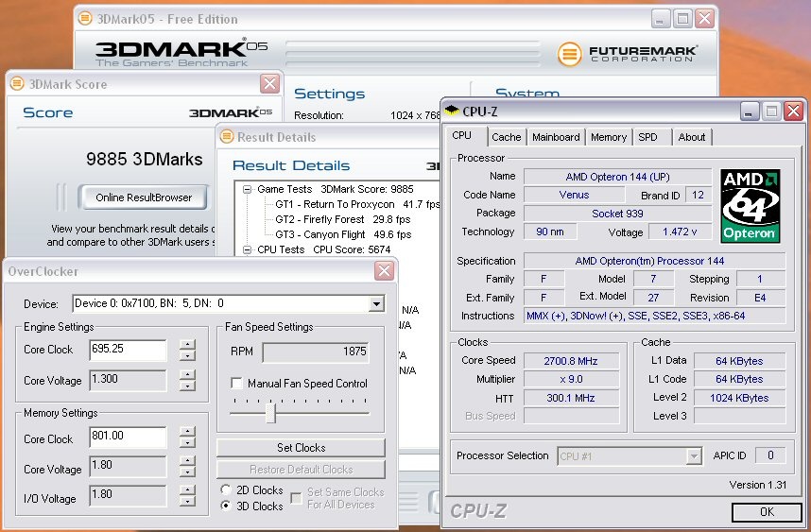Image resolution: width=811 pixels, height=532 pixels.
Task: Select GT2 - Firefly Forest row
Action: tap(342, 219)
